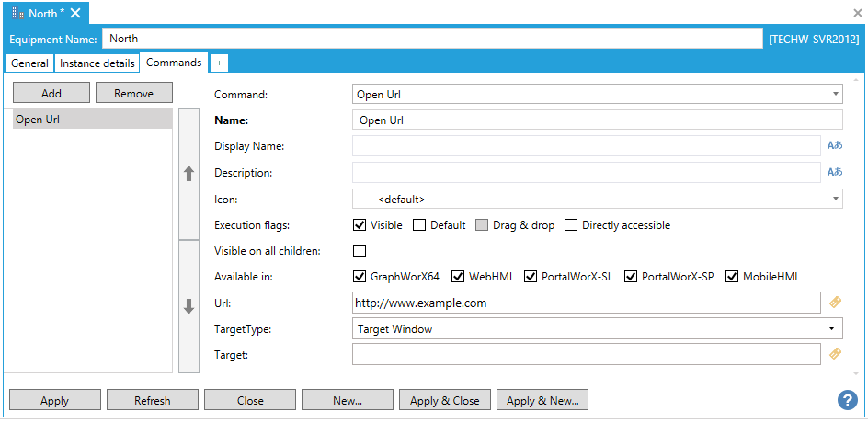This screenshot has width=868, height=423.
Task: Switch to the General tab
Action: tap(29, 63)
